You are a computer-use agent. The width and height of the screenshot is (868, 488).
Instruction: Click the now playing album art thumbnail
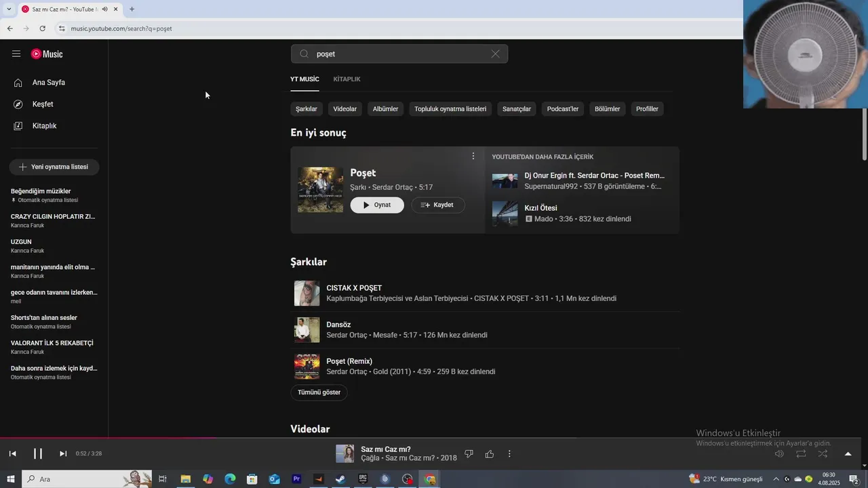coord(345,453)
